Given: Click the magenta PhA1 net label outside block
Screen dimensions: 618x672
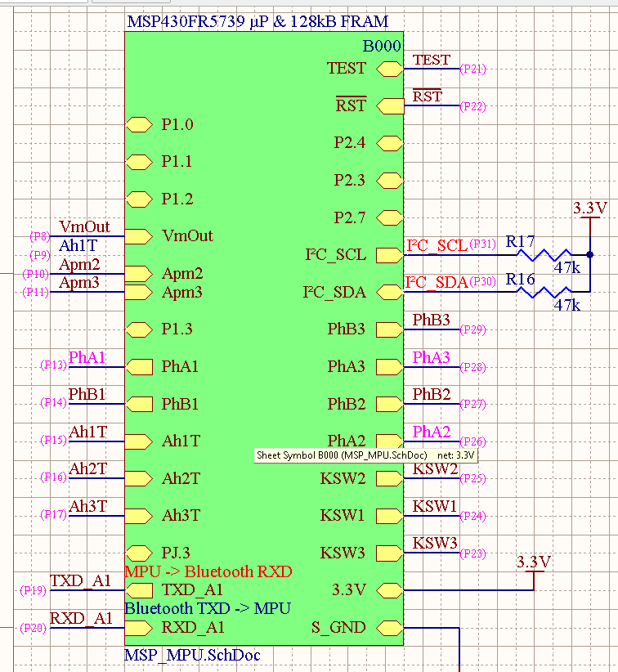Looking at the screenshot, I should click(x=87, y=357).
